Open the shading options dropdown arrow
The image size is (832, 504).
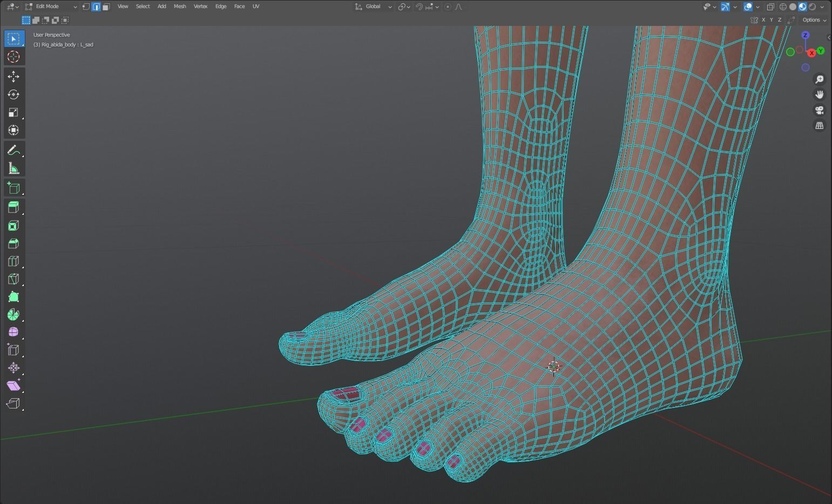[x=823, y=6]
